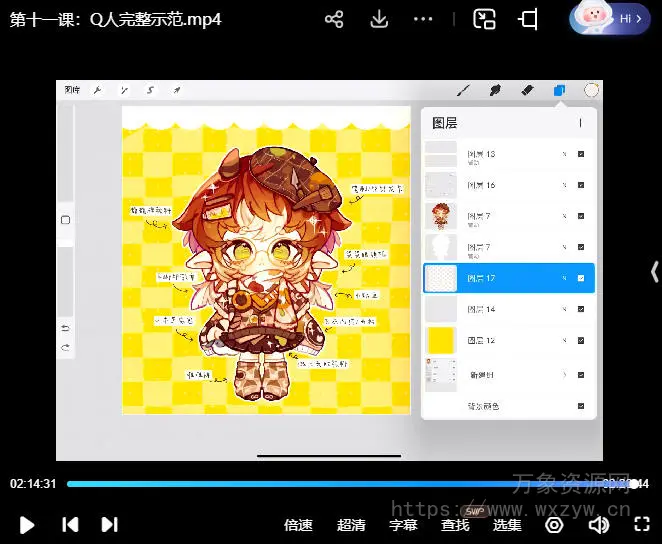Open the three-dots more options menu

click(x=424, y=19)
